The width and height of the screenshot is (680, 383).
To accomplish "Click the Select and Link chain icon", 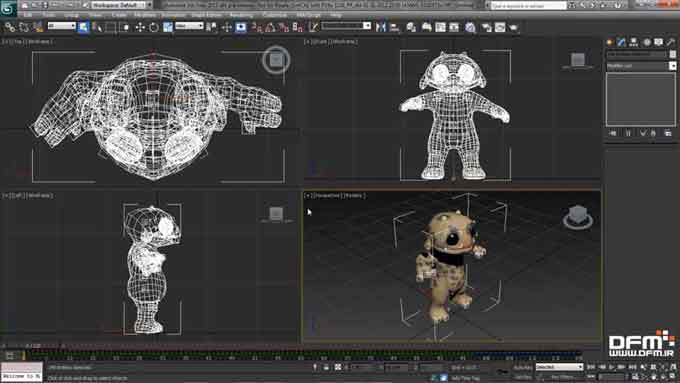I will [x=10, y=27].
